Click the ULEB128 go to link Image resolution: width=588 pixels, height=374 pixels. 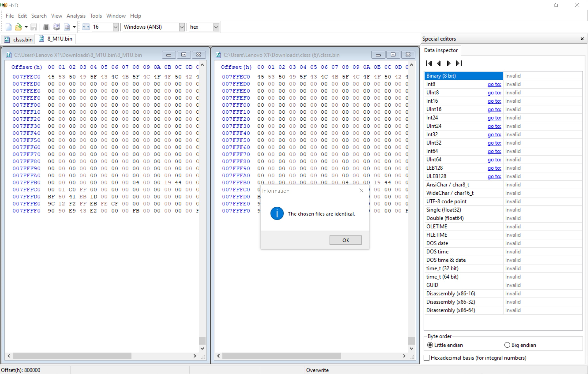point(494,176)
